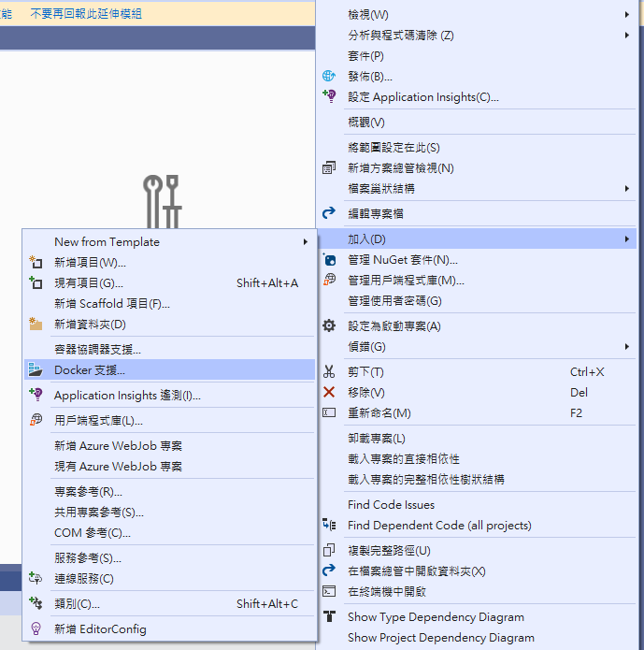644x650 pixels.
Task: Select 服務參考(S)... entry
Action: pos(169,558)
